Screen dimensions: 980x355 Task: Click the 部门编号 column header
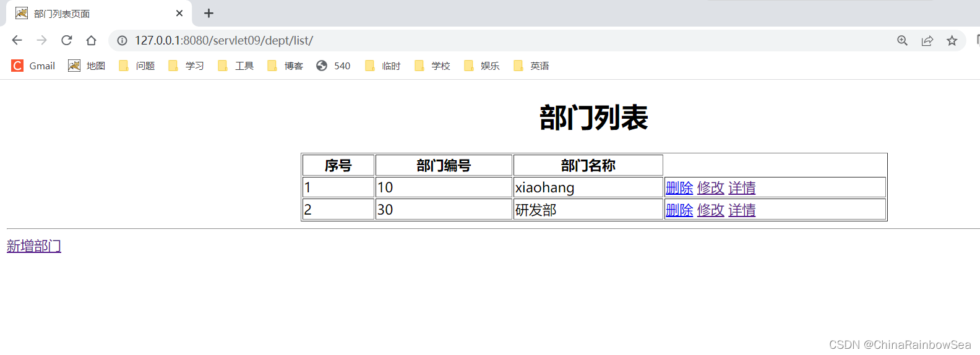444,165
